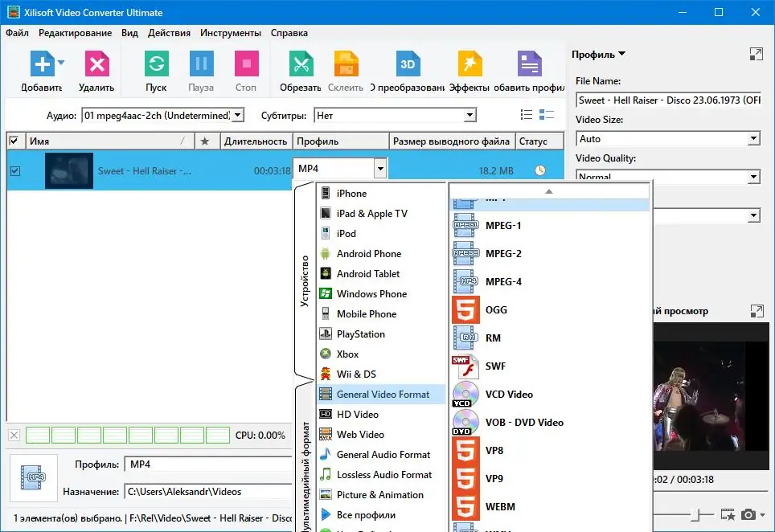Open the Субтитры dropdown
The width and height of the screenshot is (775, 532).
pos(470,115)
